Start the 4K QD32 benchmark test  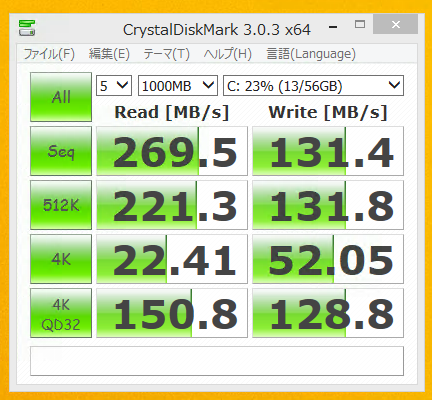point(61,313)
